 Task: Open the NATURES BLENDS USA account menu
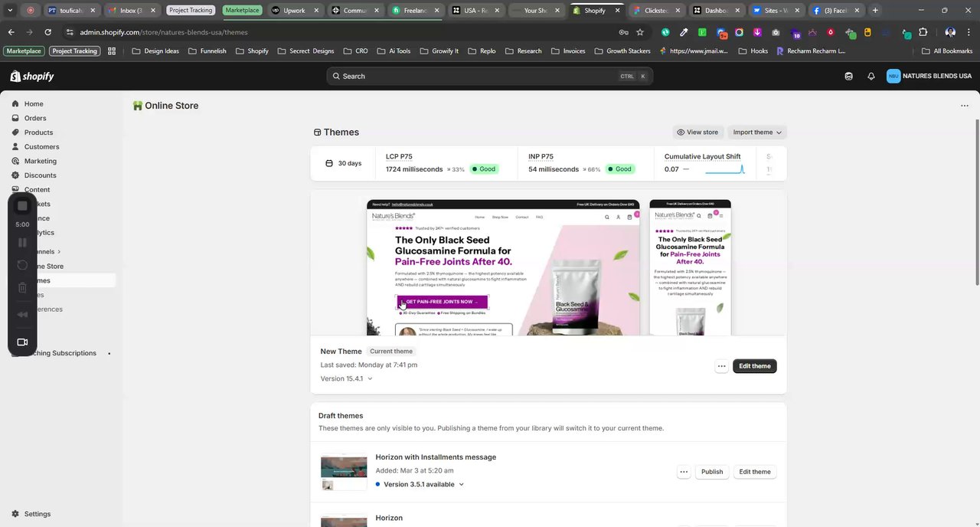[x=929, y=76]
